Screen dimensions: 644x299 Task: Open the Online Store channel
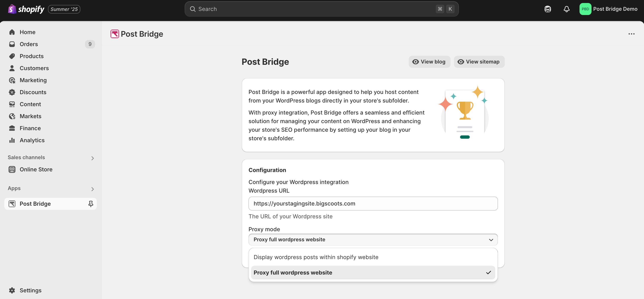pyautogui.click(x=36, y=169)
